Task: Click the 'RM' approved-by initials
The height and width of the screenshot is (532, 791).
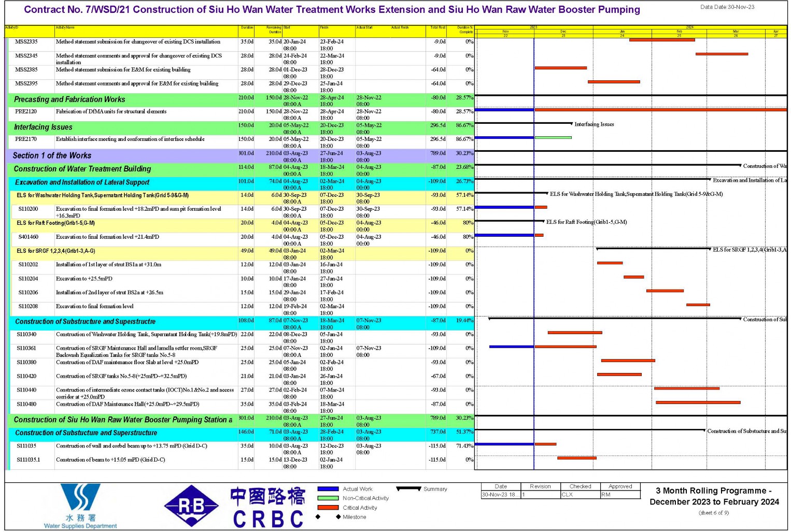Action: 606,495
